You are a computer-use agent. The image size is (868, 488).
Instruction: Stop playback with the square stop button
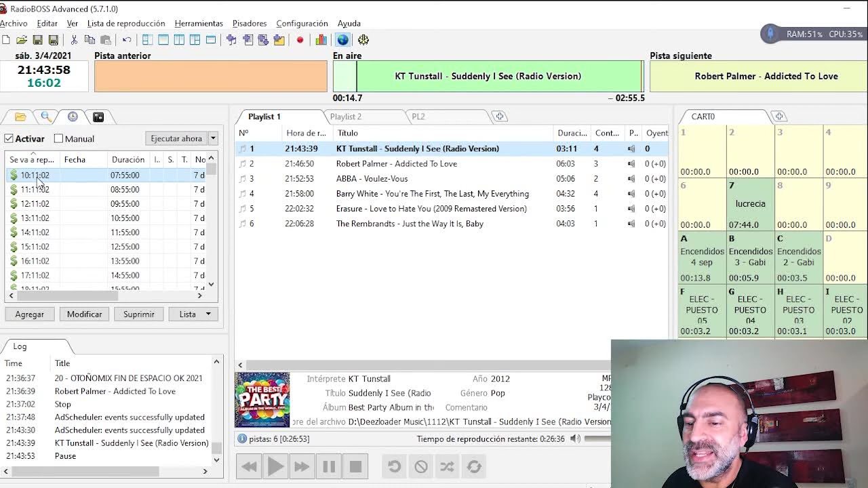(355, 466)
